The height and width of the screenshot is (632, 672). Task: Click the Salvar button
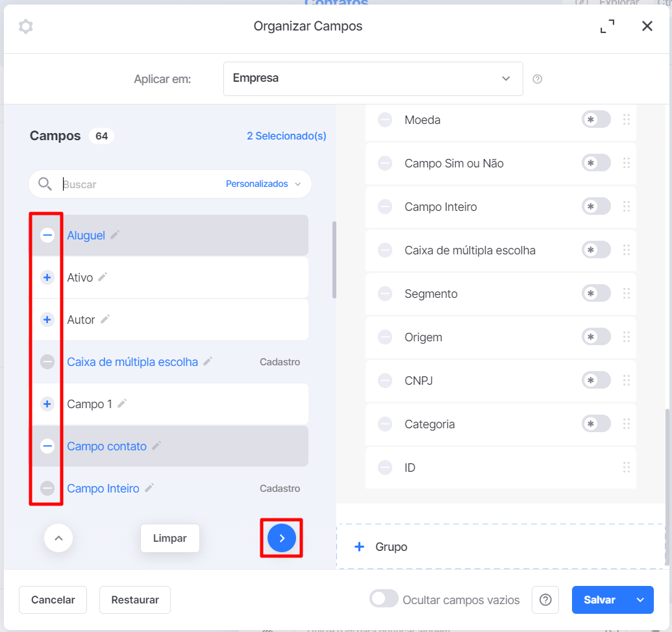[x=599, y=600]
